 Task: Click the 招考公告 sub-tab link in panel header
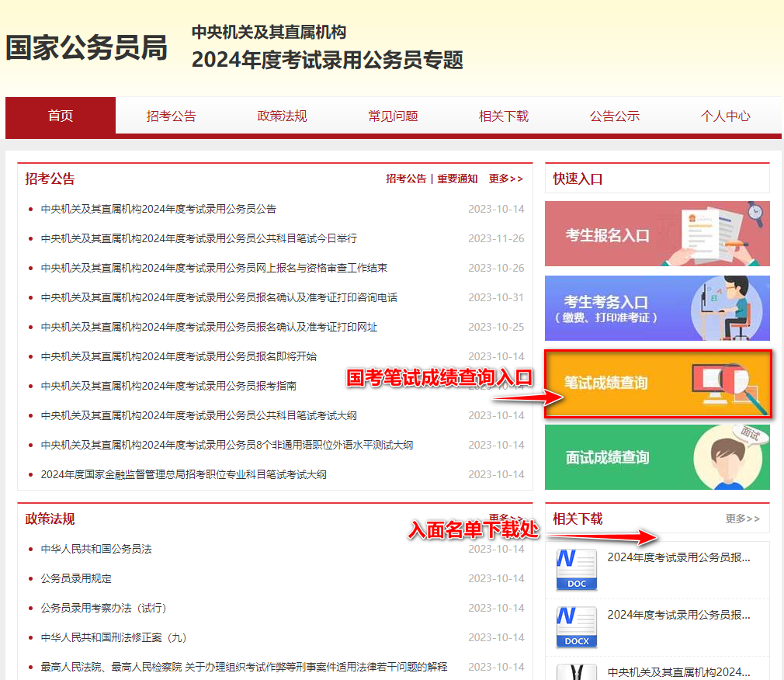click(x=406, y=179)
